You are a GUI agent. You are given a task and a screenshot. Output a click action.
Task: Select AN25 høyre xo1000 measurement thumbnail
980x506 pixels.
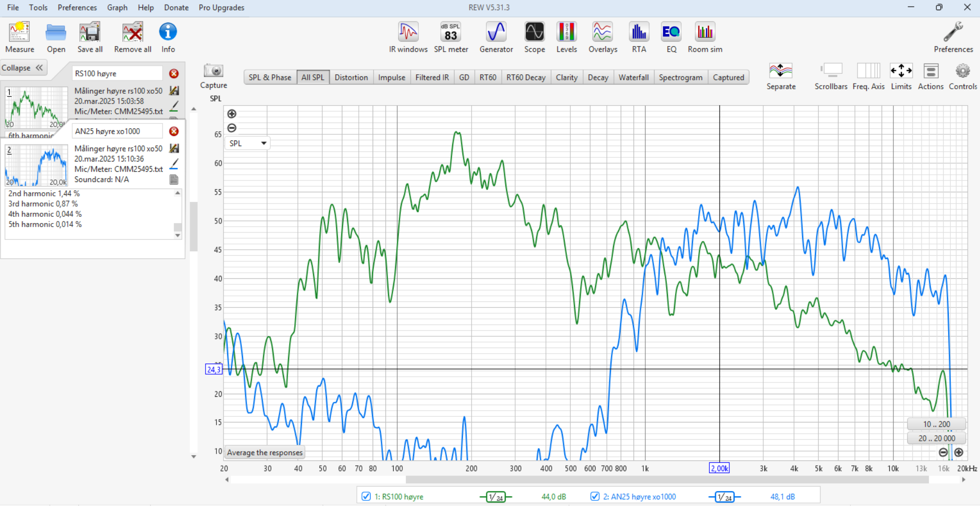click(x=36, y=165)
